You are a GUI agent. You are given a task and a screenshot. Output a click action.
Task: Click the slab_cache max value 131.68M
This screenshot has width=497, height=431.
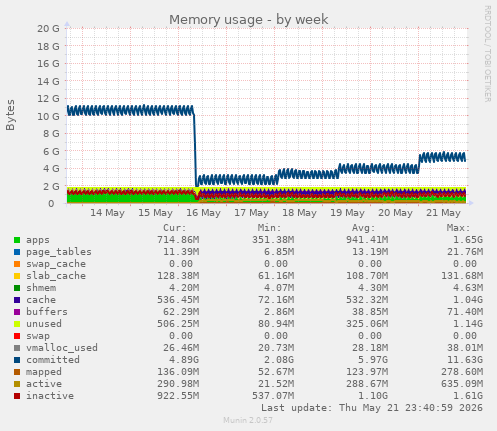click(462, 276)
